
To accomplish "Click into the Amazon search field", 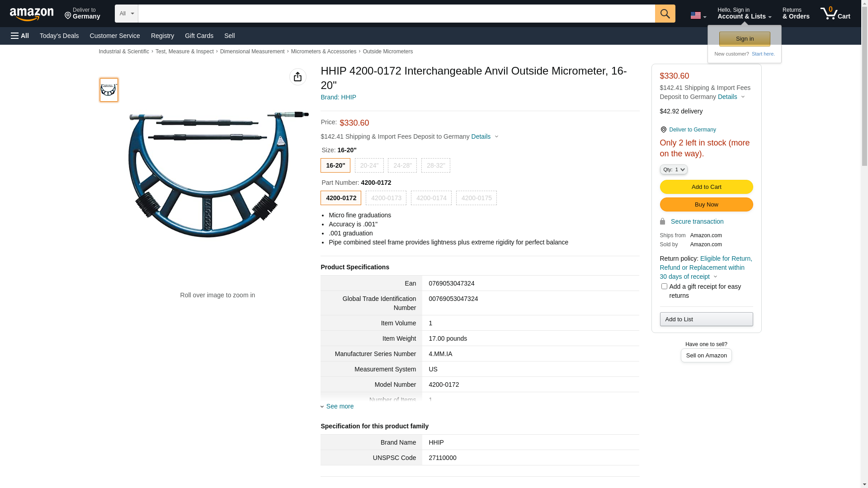I will 396,14.
